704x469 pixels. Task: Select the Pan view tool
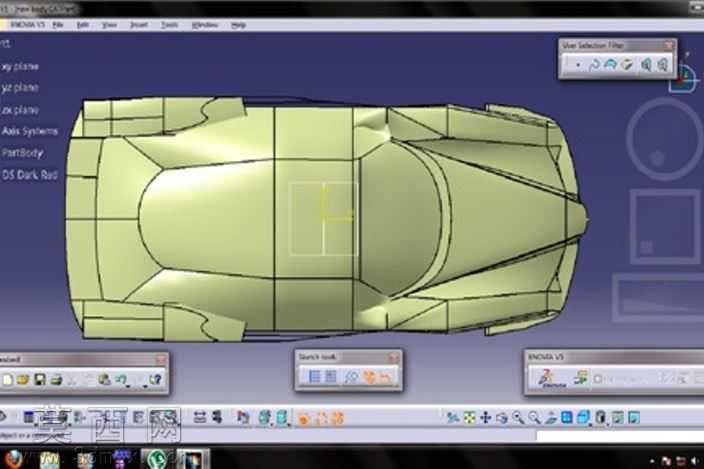(485, 418)
